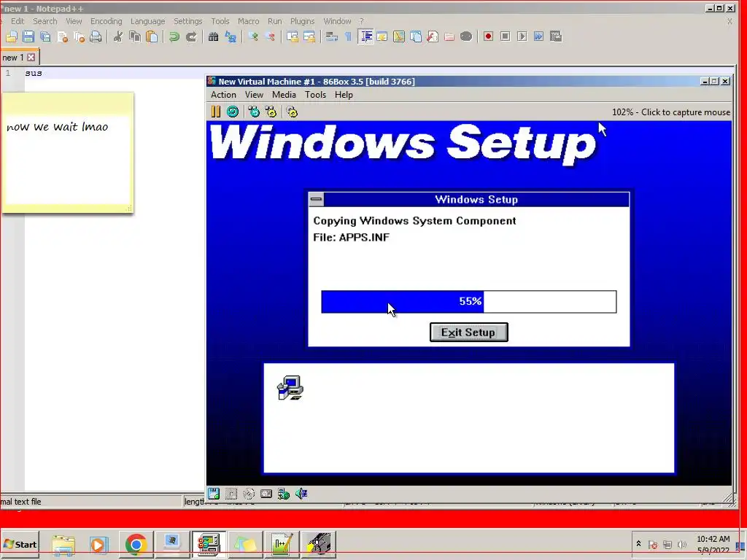Open 86Box Tools menu
The image size is (747, 560).
pyautogui.click(x=315, y=95)
